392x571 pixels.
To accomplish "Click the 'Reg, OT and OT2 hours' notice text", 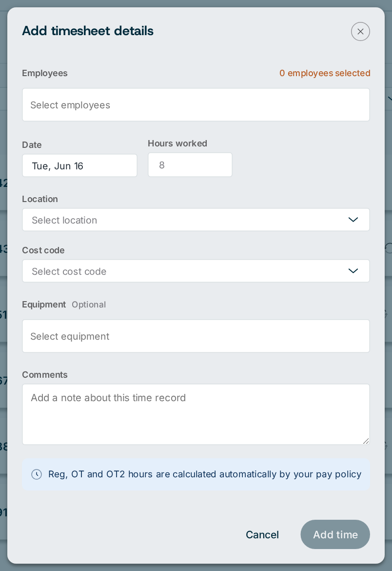I will pos(205,474).
